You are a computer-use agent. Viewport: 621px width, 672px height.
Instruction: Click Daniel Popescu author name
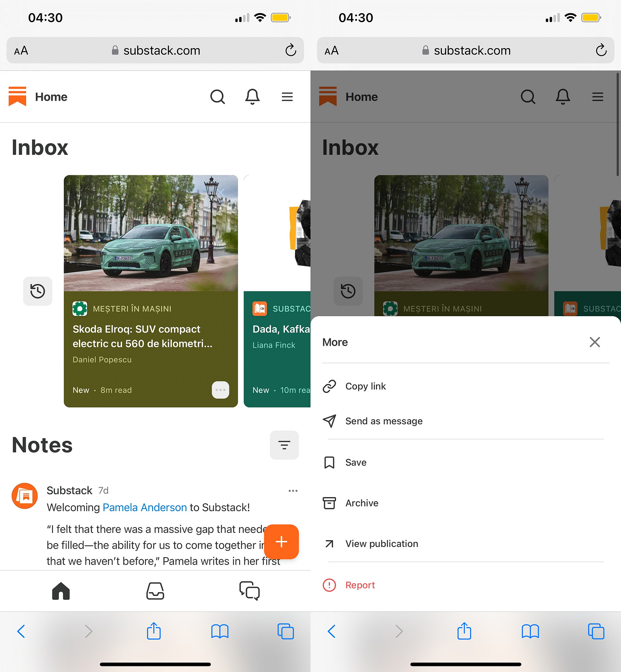coord(102,360)
